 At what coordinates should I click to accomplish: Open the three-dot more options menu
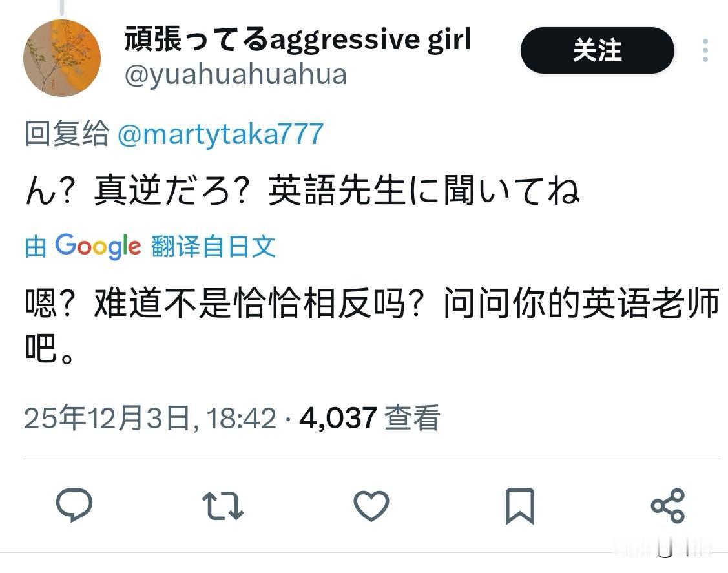tap(705, 50)
